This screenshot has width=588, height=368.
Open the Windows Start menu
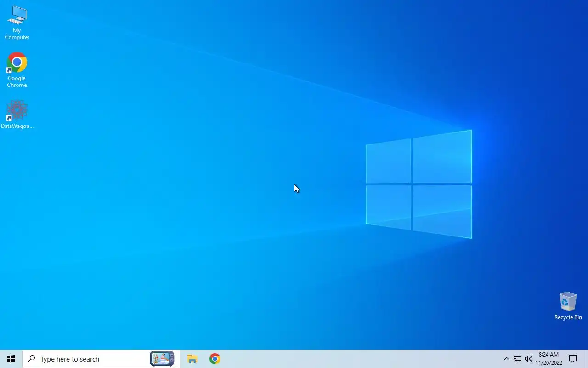coord(11,359)
